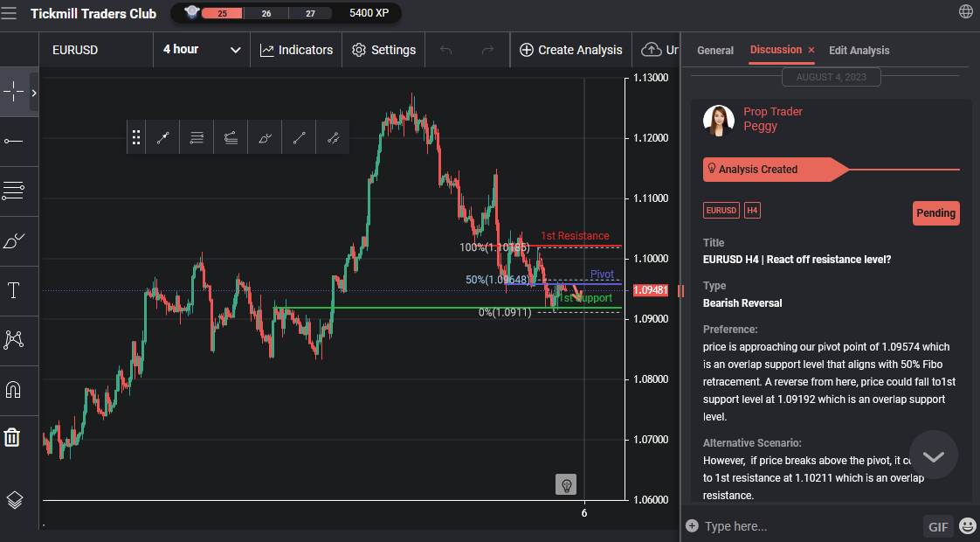
Task: Click the 5400 XP label
Action: coord(369,13)
